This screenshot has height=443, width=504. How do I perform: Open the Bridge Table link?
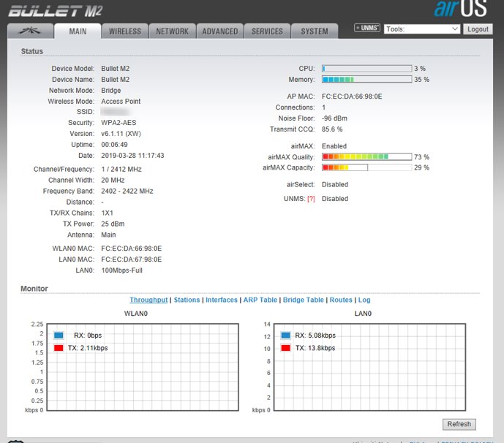[303, 300]
